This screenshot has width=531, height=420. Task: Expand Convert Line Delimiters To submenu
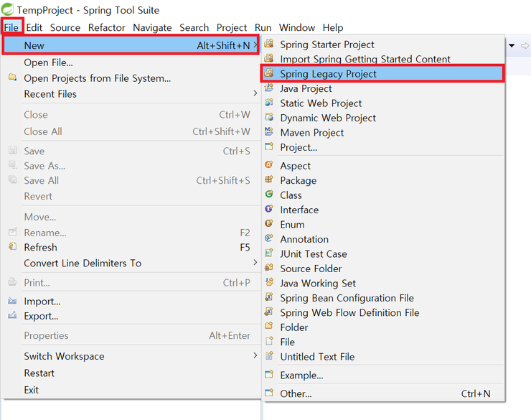coord(255,263)
